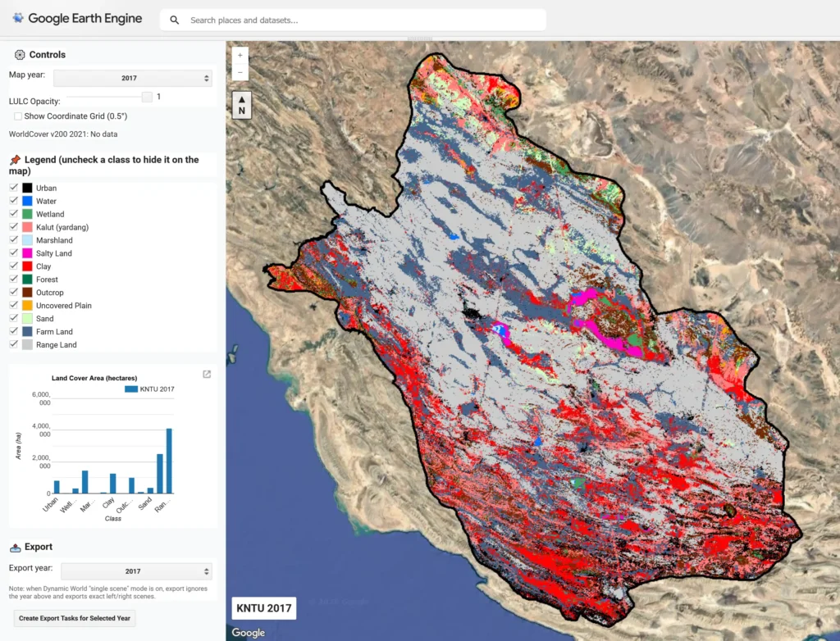Hide the Wetland class on the map
Screen dimensions: 840x641
[x=14, y=214]
